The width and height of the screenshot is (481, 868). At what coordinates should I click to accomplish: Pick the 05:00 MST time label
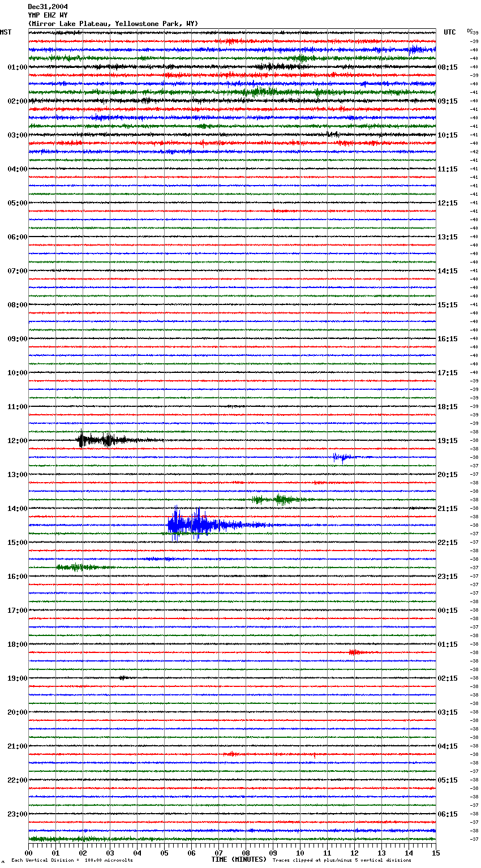(x=18, y=203)
